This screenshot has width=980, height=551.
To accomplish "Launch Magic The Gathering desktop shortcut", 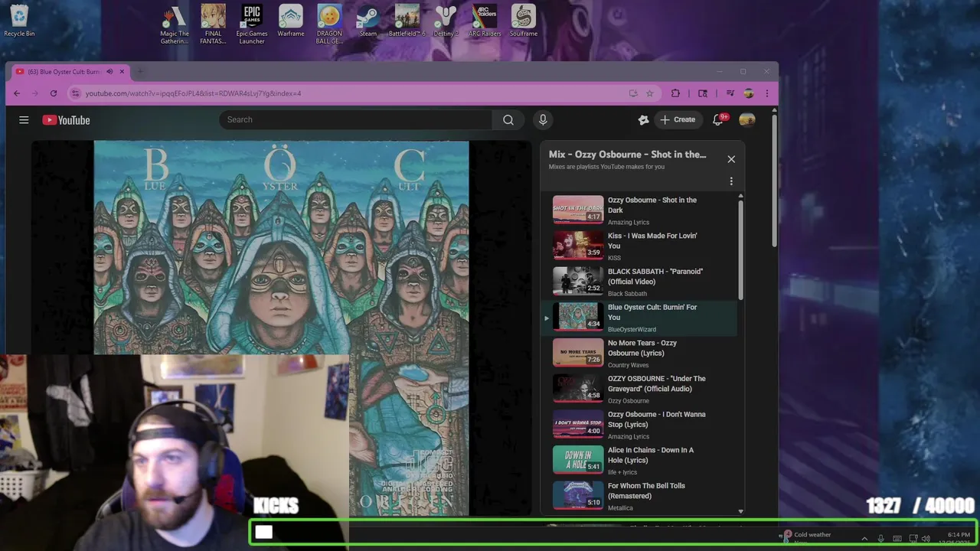I will click(175, 24).
